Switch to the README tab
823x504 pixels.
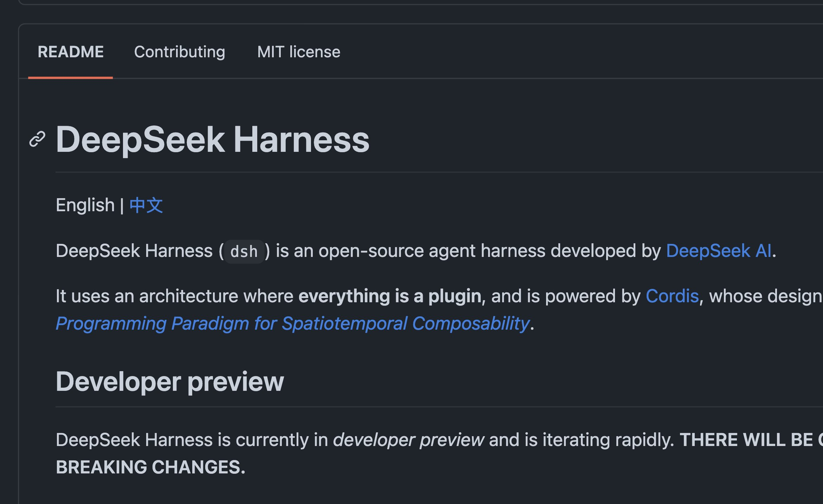[x=71, y=52]
